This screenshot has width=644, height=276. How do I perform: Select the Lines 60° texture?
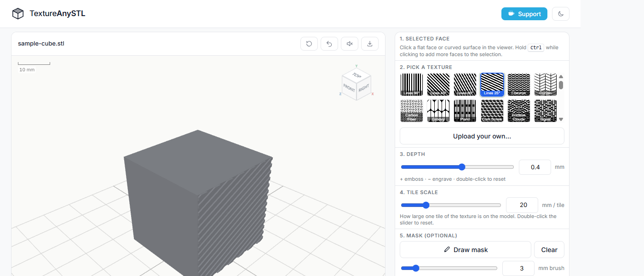coord(465,85)
